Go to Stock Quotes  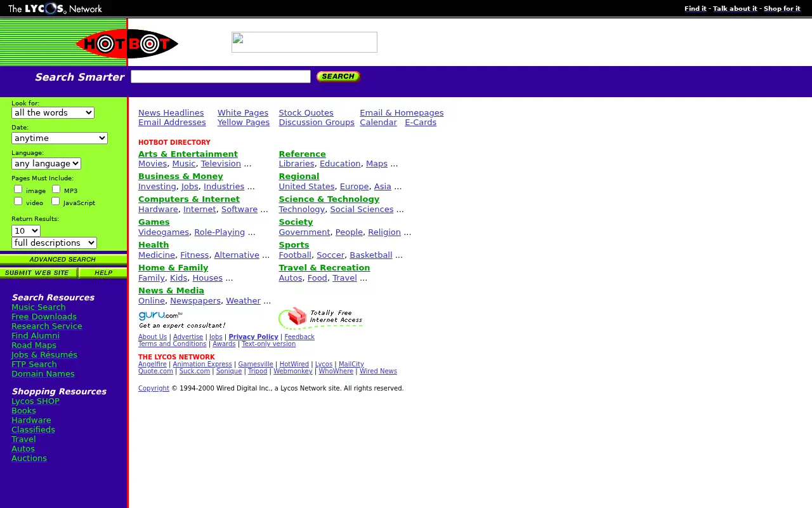coord(306,112)
